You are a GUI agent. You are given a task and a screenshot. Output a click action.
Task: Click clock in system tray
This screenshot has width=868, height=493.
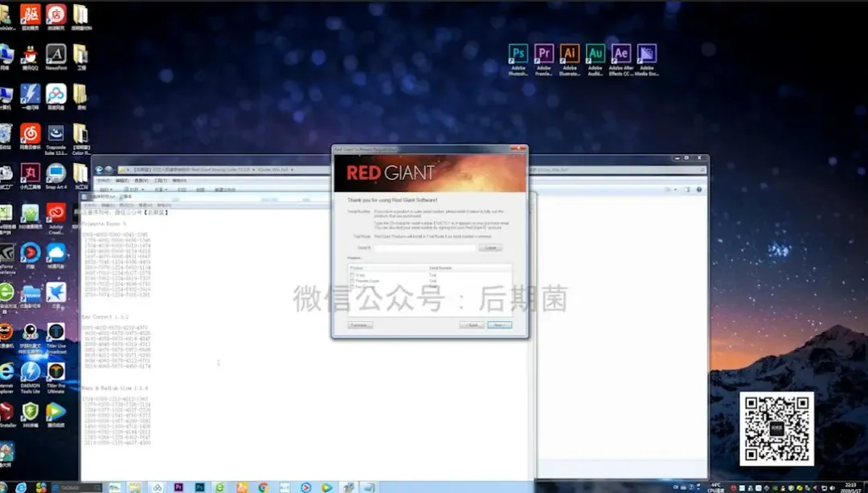point(851,487)
